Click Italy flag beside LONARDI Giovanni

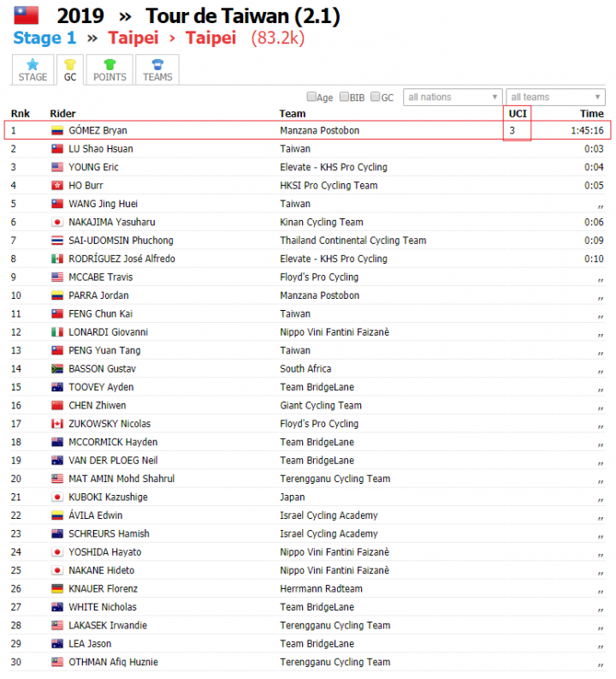tap(57, 332)
